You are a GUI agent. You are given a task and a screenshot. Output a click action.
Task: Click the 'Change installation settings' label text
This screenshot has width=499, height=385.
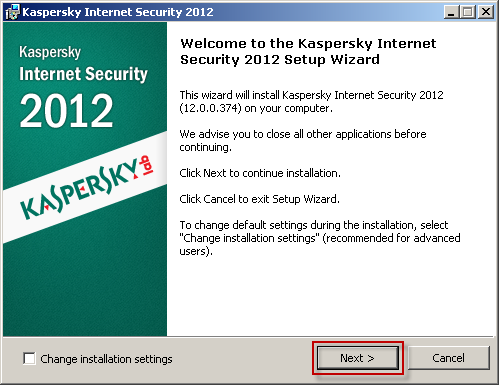click(x=106, y=359)
